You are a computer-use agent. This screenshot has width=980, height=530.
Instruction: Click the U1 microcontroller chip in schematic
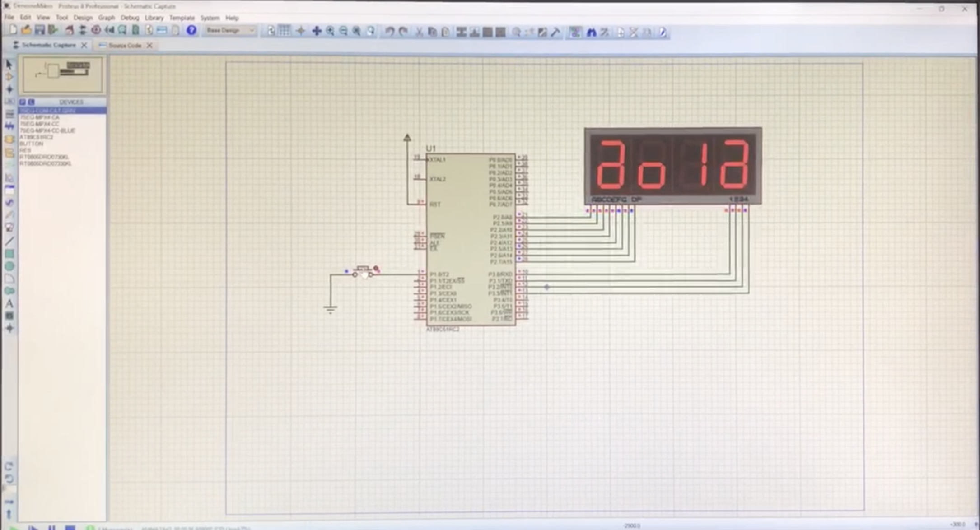coord(471,239)
